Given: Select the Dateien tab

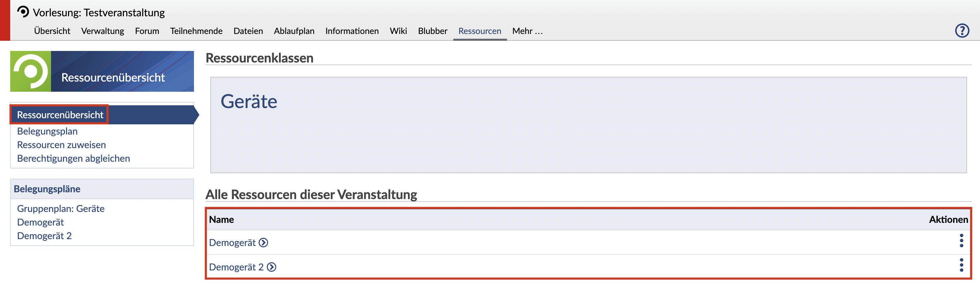Looking at the screenshot, I should point(248,31).
